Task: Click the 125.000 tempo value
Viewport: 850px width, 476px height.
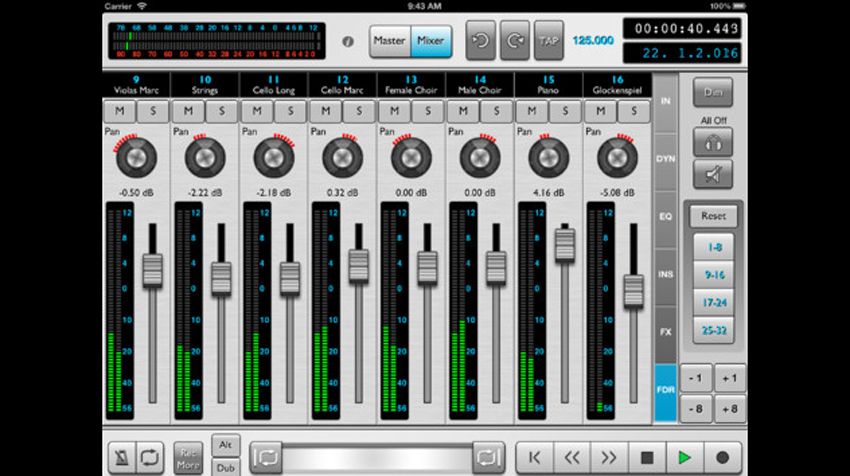Action: (x=593, y=41)
